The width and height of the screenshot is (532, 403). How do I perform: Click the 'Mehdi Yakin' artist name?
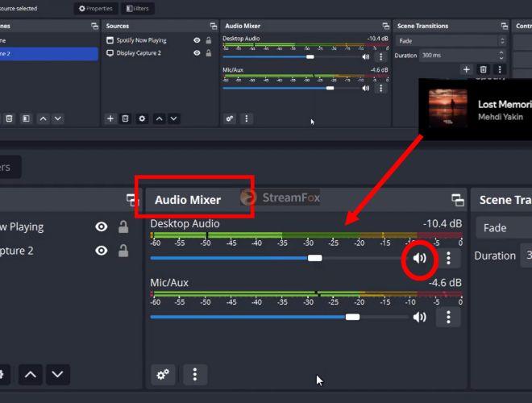[501, 117]
